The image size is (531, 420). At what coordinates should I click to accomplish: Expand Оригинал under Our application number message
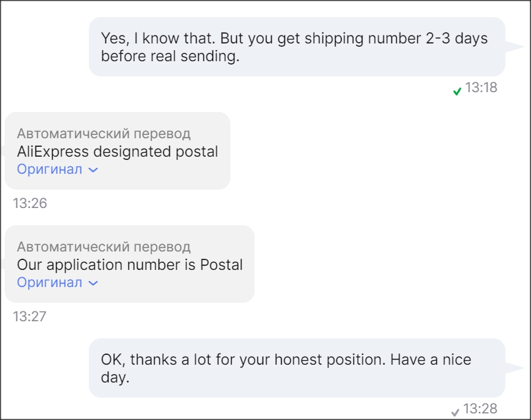pos(50,282)
